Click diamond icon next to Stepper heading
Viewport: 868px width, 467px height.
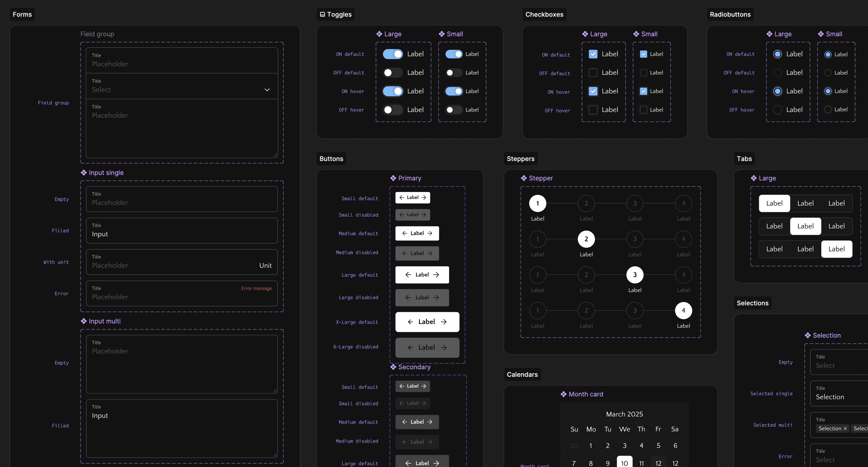[x=524, y=178]
